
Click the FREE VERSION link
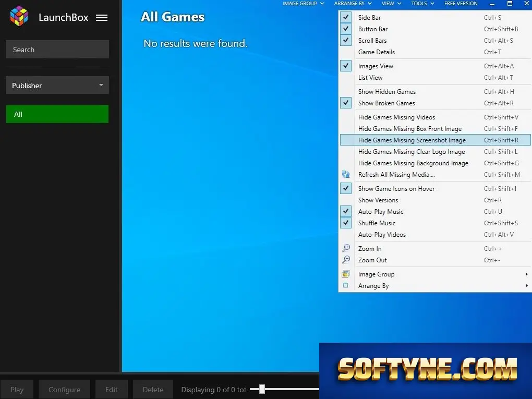pyautogui.click(x=461, y=4)
